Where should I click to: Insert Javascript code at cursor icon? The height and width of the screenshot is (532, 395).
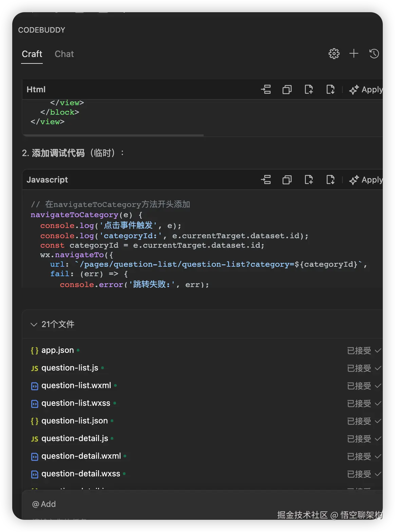tap(266, 180)
